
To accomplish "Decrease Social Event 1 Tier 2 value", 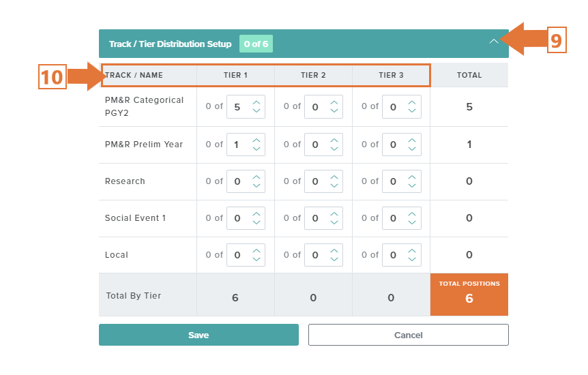I will pos(334,222).
